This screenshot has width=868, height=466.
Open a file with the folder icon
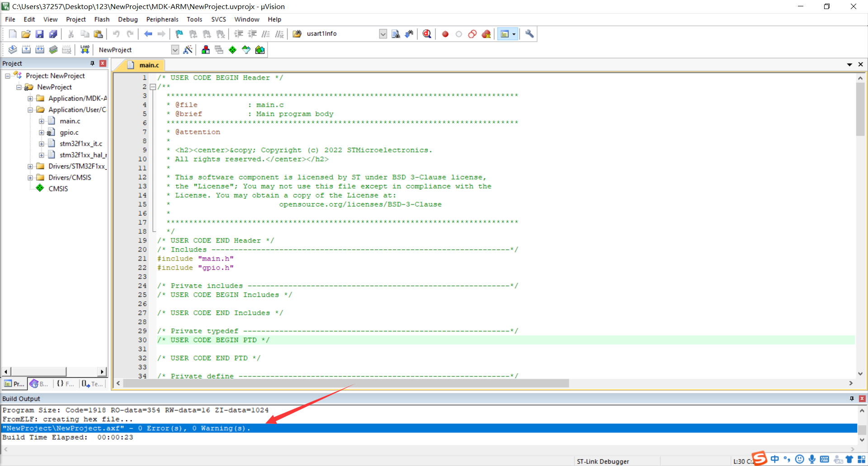coord(26,34)
